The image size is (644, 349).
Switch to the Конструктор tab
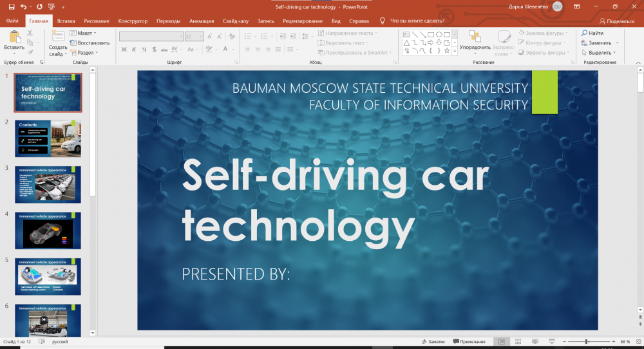point(133,21)
